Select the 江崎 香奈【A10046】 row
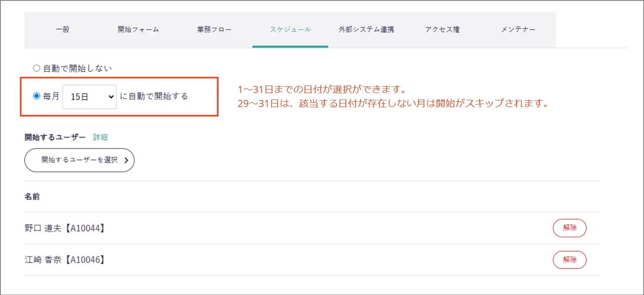Image resolution: width=644 pixels, height=295 pixels. pyautogui.click(x=65, y=260)
